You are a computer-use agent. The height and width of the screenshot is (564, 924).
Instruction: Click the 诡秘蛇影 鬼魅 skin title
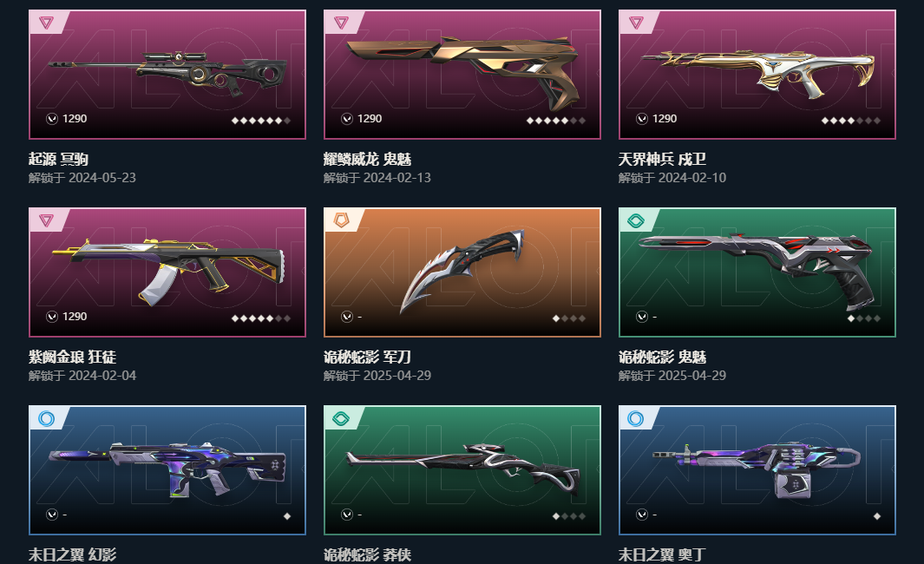pyautogui.click(x=662, y=357)
